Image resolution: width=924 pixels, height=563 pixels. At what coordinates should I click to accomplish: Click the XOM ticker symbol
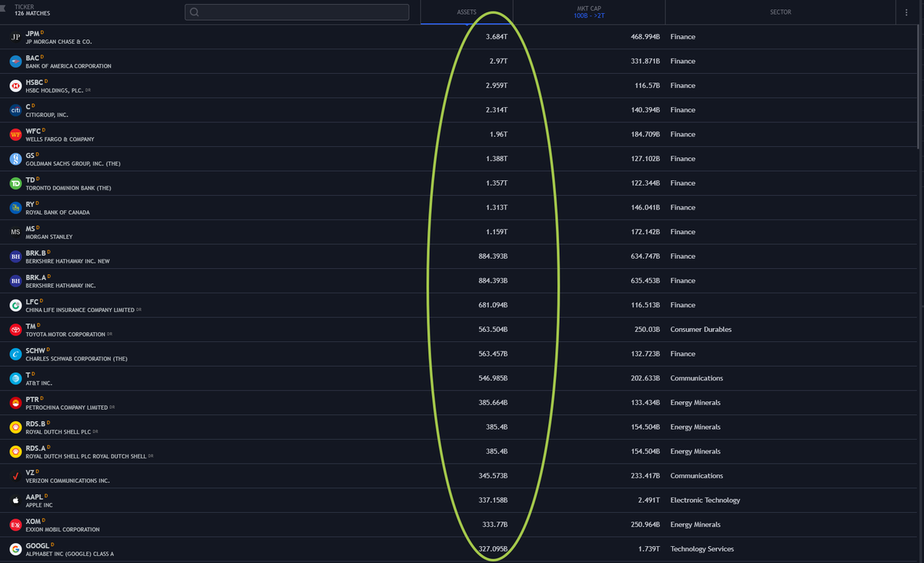(x=32, y=521)
